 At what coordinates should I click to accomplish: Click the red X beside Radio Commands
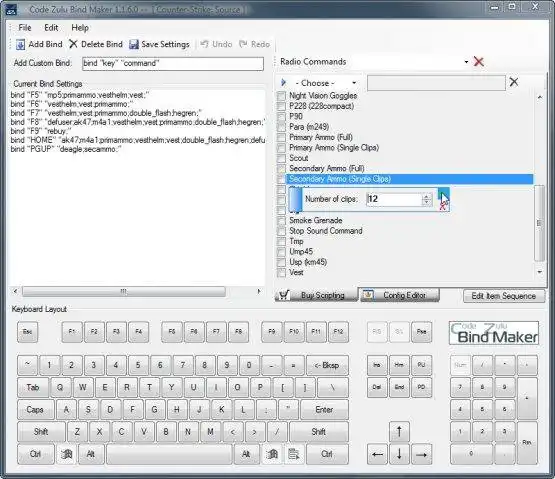(x=479, y=62)
